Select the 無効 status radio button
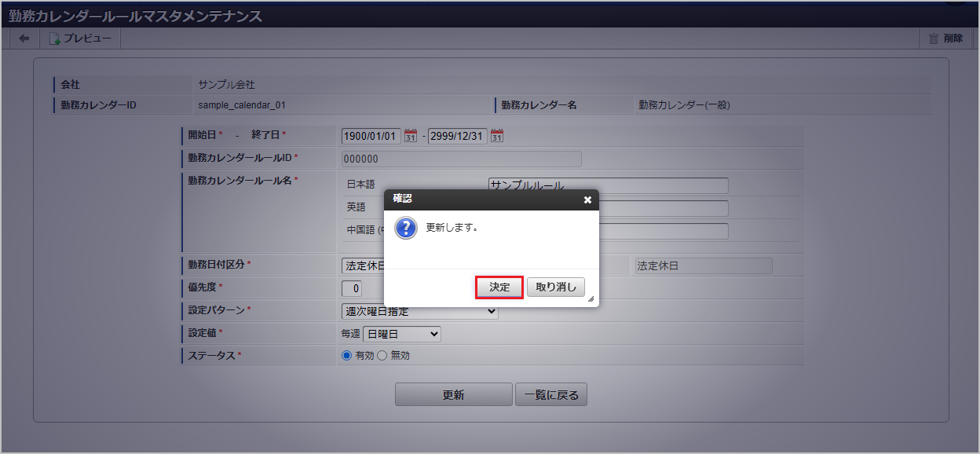The image size is (980, 454). point(382,355)
